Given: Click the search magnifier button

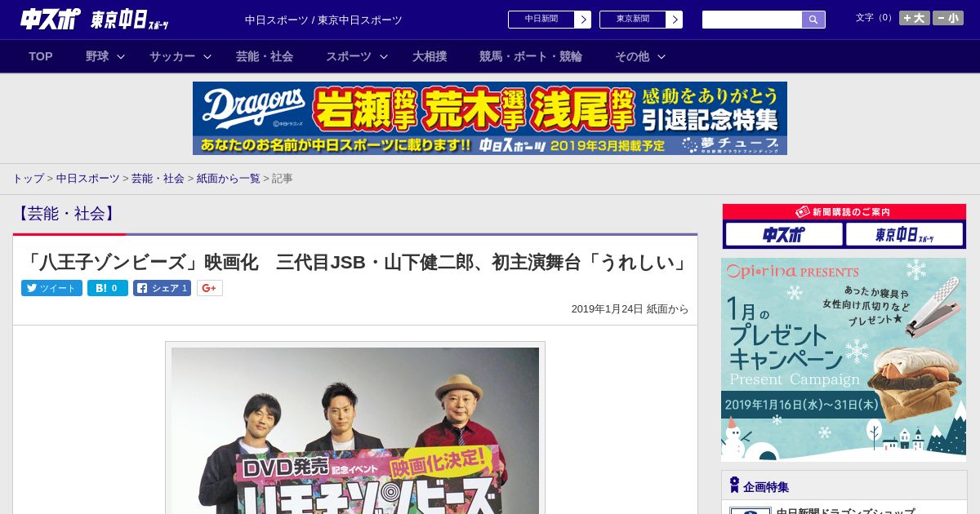Looking at the screenshot, I should (813, 20).
